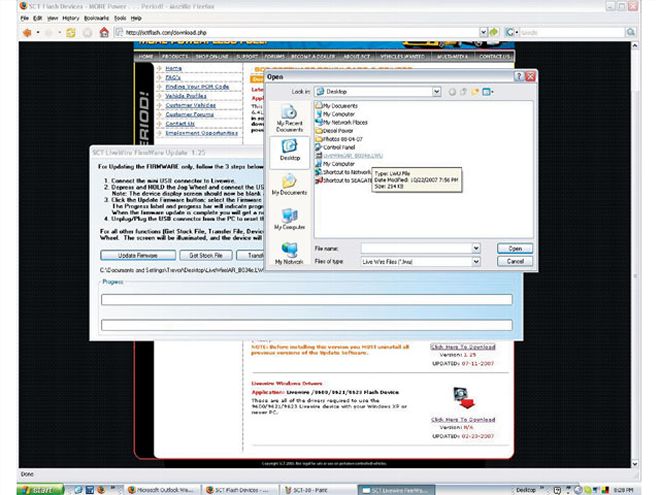Click the browser scrollbar down arrow

(635, 464)
